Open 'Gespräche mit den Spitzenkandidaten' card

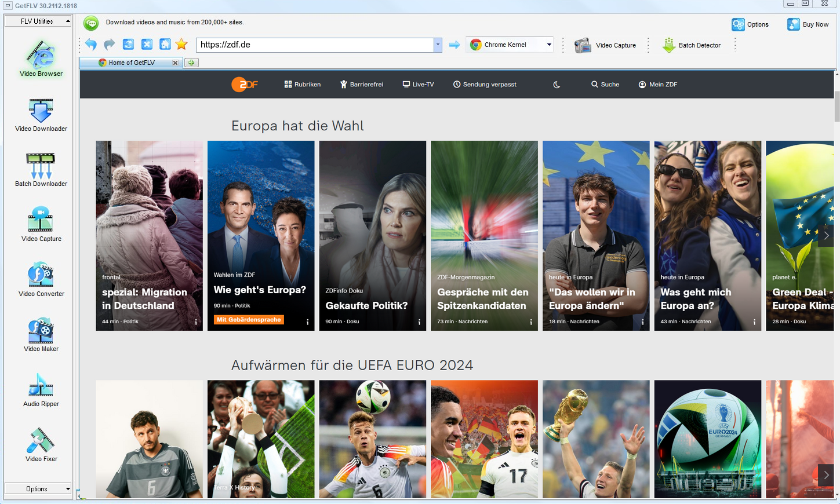pyautogui.click(x=484, y=236)
